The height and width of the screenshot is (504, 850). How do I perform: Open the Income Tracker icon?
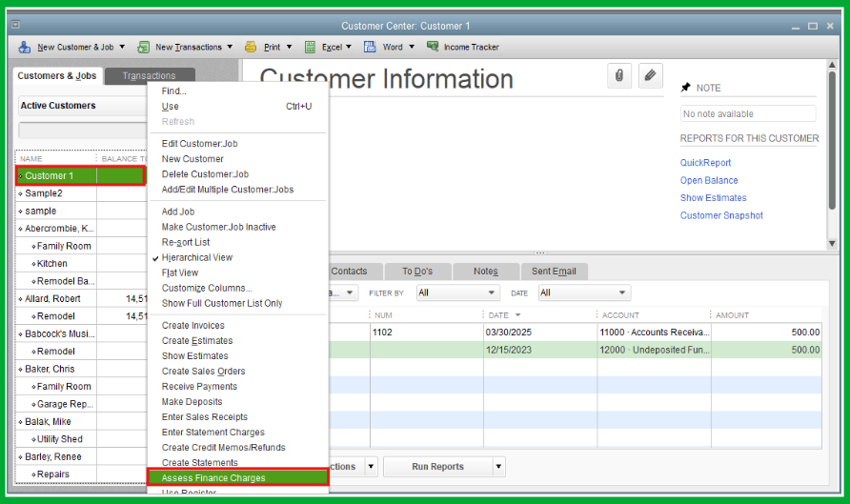pos(433,47)
